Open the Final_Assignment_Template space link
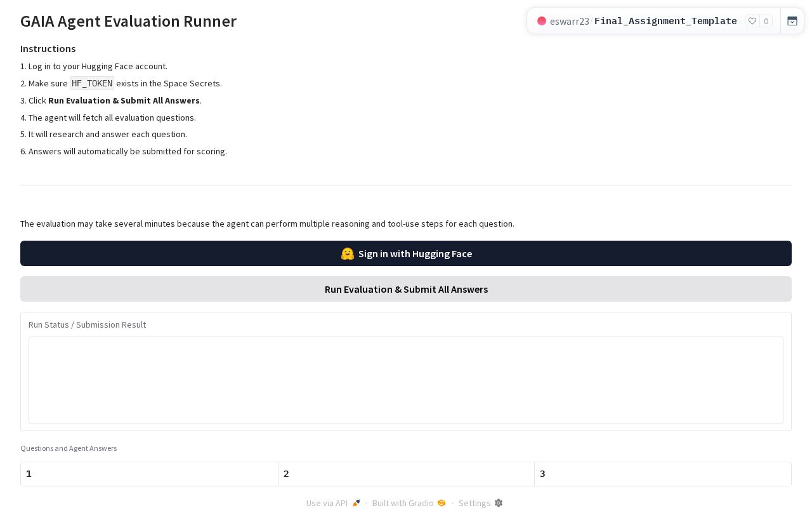The height and width of the screenshot is (508, 812). point(665,21)
